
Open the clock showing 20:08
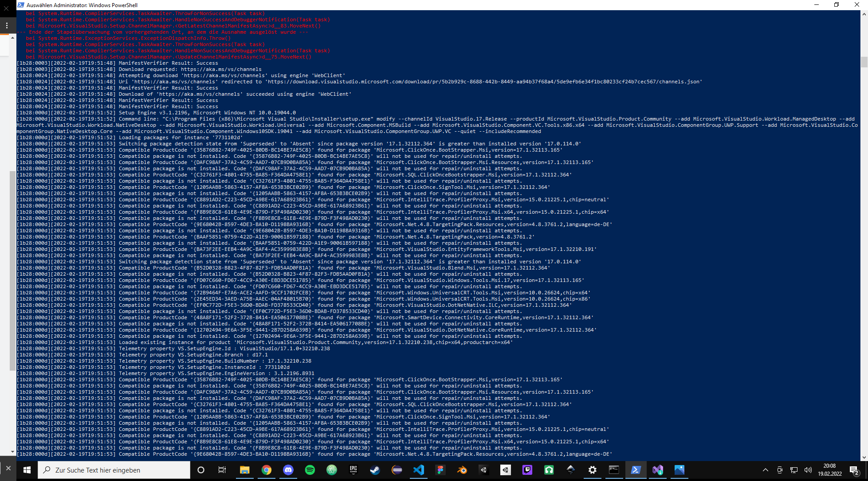tap(830, 470)
